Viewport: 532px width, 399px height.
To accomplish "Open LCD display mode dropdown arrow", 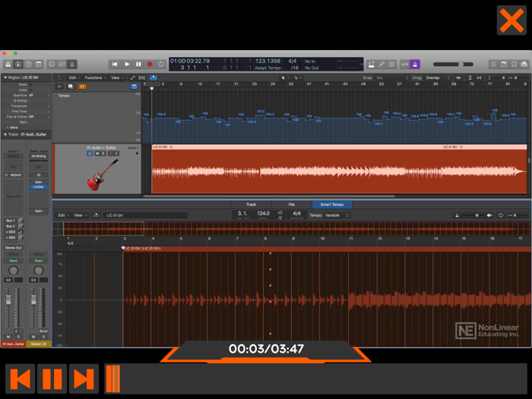I will coord(361,64).
